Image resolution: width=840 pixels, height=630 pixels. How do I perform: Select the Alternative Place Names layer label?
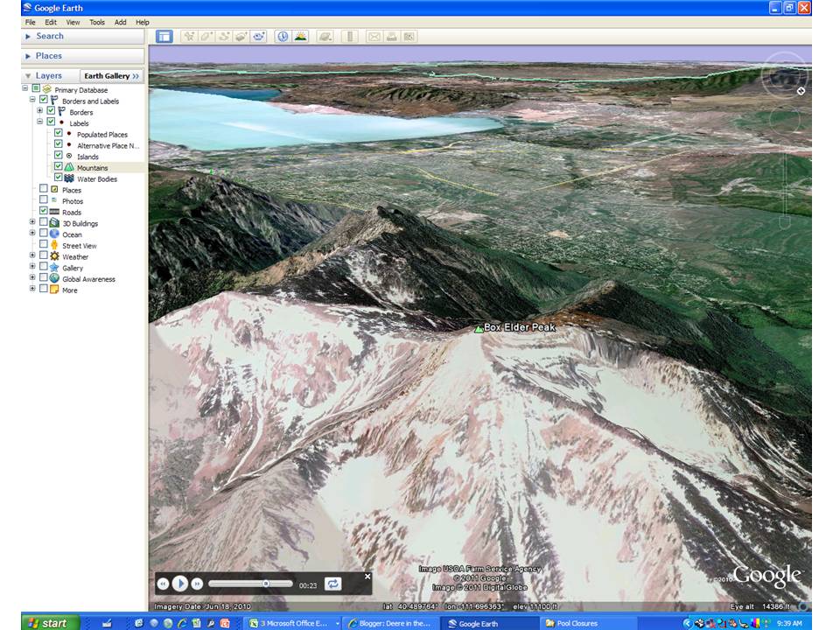108,146
